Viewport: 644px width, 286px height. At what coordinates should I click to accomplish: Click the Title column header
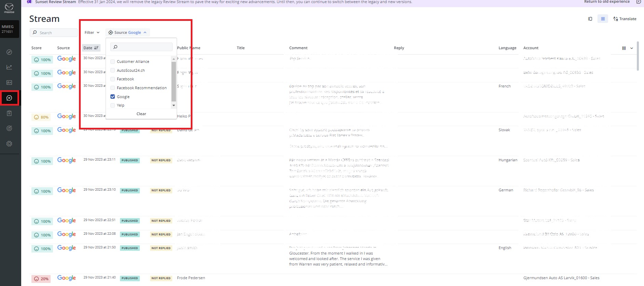[x=241, y=48]
